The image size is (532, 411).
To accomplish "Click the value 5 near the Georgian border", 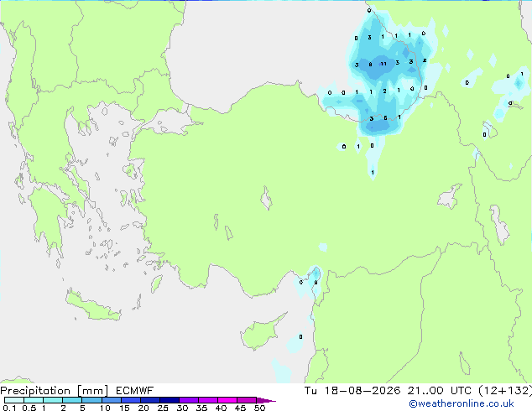I will 385,118.
